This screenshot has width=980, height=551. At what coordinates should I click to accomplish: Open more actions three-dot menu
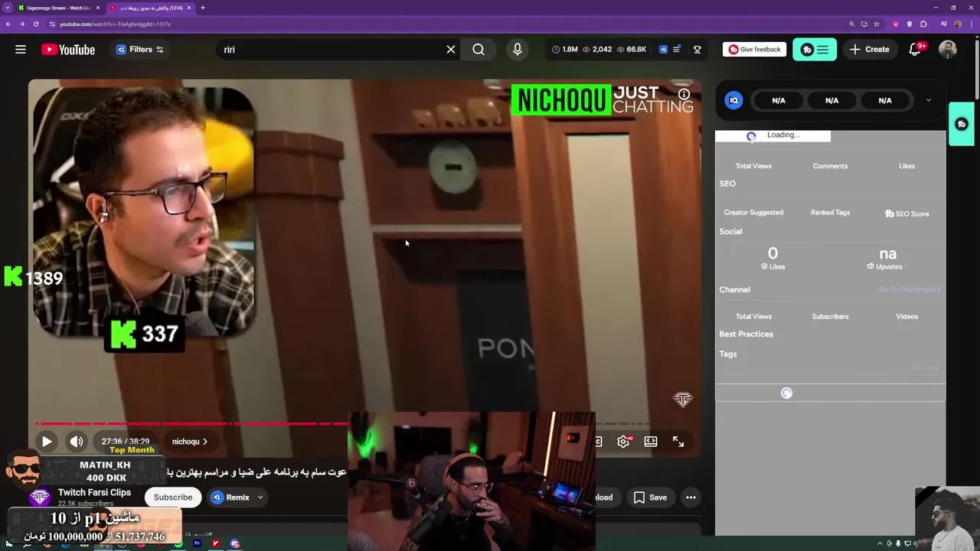(691, 497)
